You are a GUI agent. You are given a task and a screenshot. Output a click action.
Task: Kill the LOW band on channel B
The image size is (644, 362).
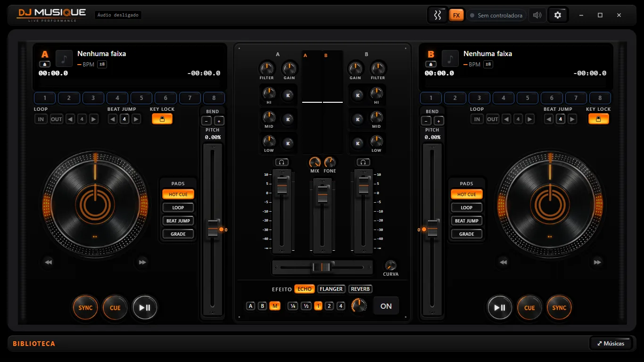pyautogui.click(x=358, y=143)
